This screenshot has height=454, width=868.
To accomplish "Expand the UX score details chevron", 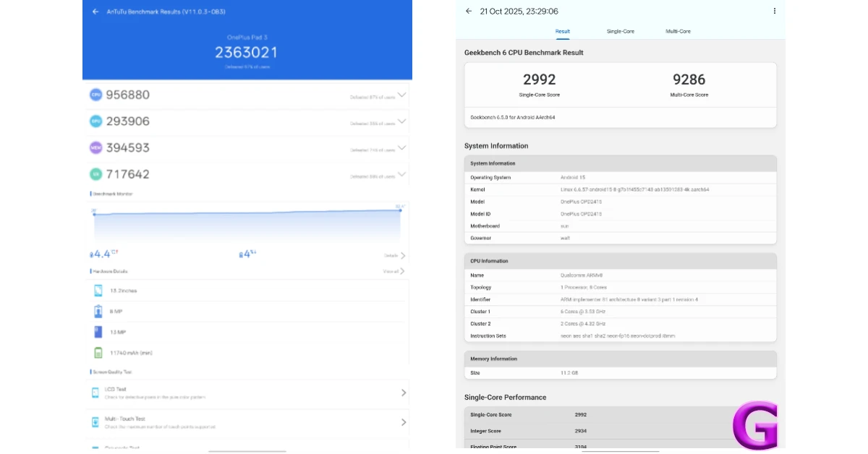I will pos(401,174).
